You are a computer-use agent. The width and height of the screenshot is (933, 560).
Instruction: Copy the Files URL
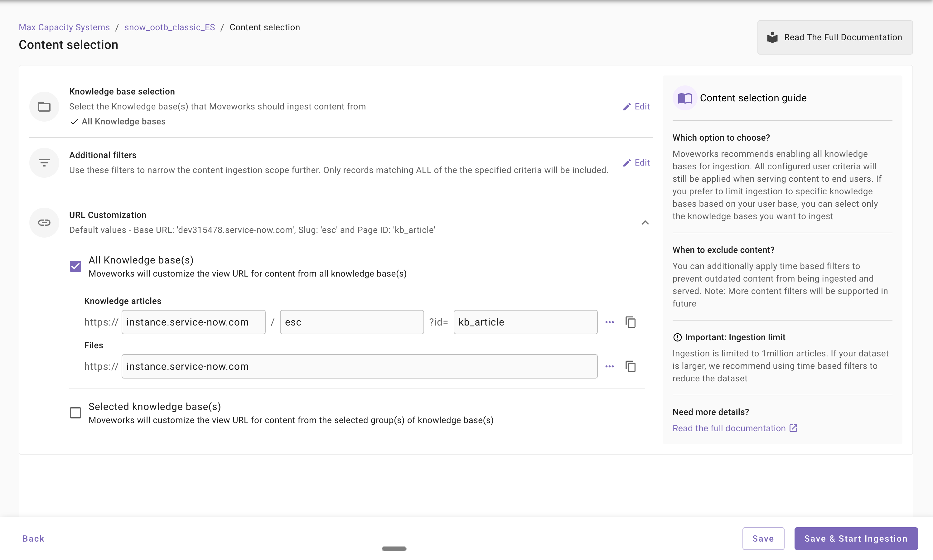(x=631, y=366)
